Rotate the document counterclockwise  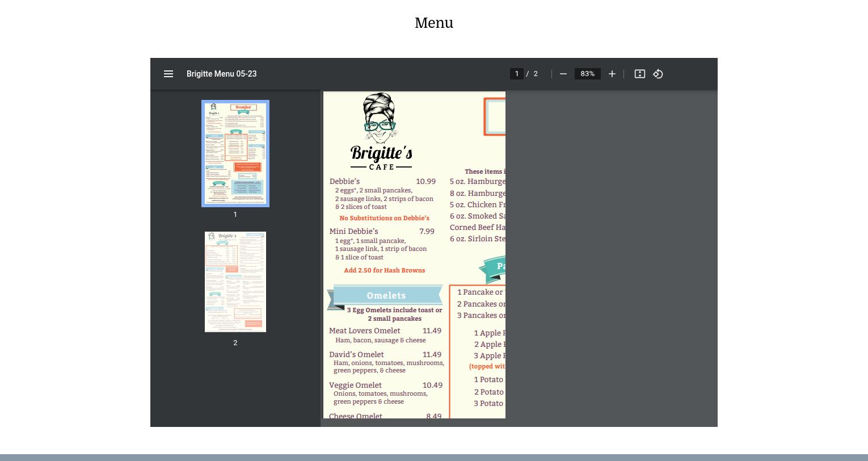coord(658,74)
